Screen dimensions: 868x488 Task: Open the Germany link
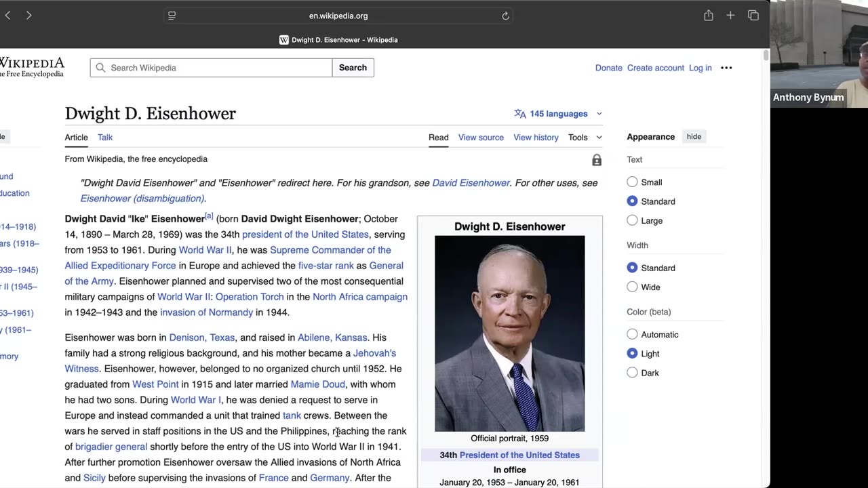330,478
